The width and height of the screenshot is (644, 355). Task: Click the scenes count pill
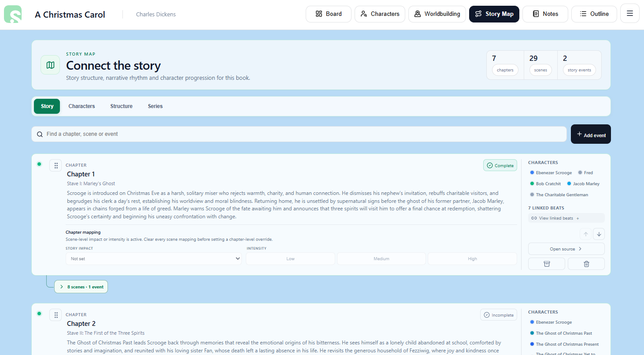click(x=540, y=70)
